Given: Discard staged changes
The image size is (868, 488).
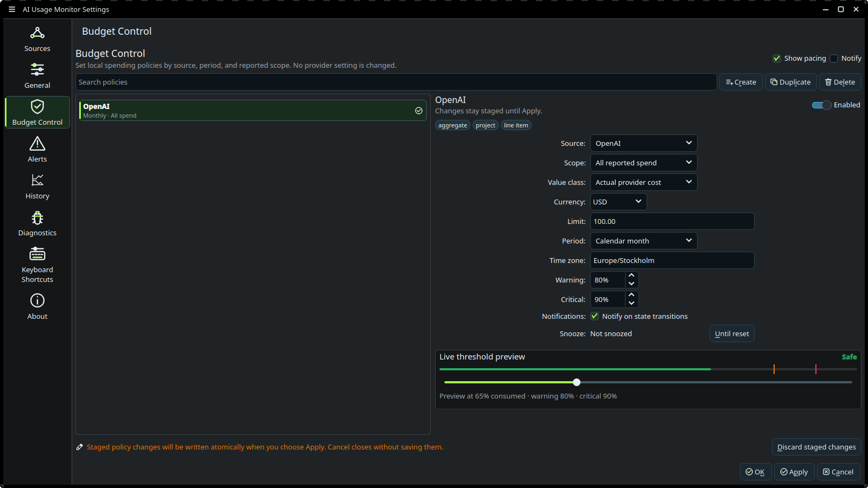Looking at the screenshot, I should click(816, 447).
